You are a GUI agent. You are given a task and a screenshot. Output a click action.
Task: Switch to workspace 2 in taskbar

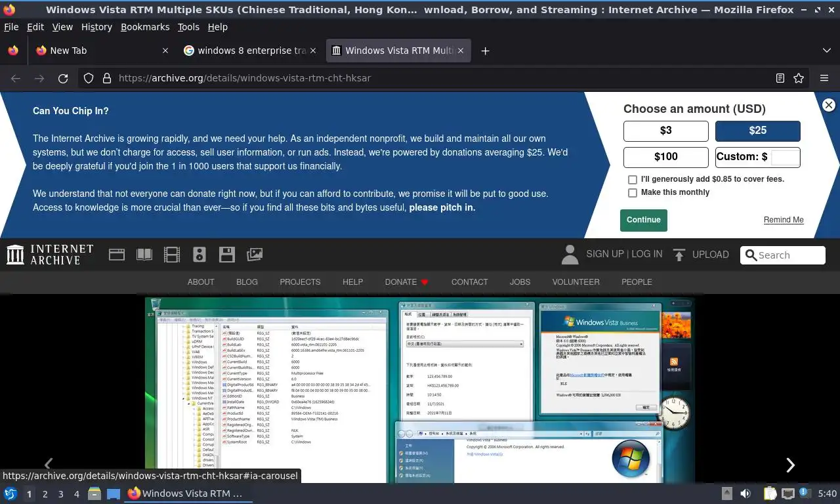pyautogui.click(x=45, y=493)
